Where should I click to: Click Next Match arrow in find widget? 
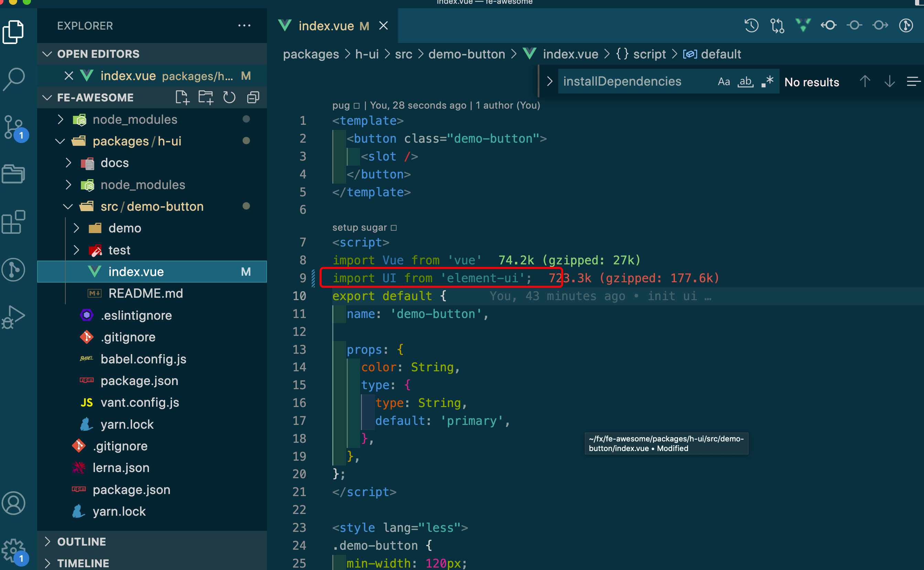[889, 81]
